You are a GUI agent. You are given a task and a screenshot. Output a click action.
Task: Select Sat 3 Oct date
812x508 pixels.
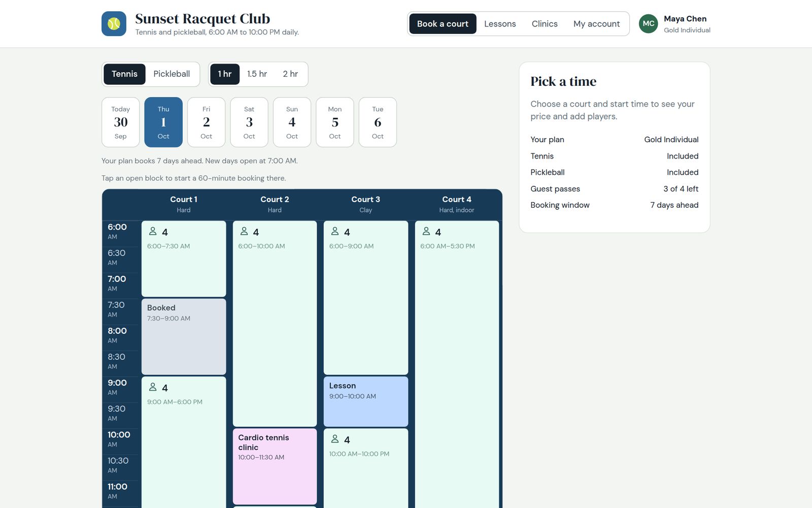pyautogui.click(x=249, y=122)
